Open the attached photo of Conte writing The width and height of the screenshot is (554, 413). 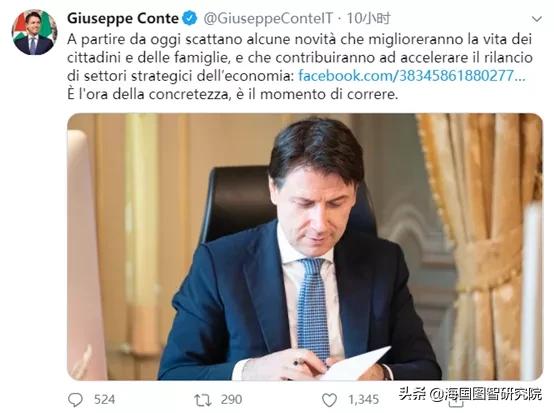tap(305, 247)
